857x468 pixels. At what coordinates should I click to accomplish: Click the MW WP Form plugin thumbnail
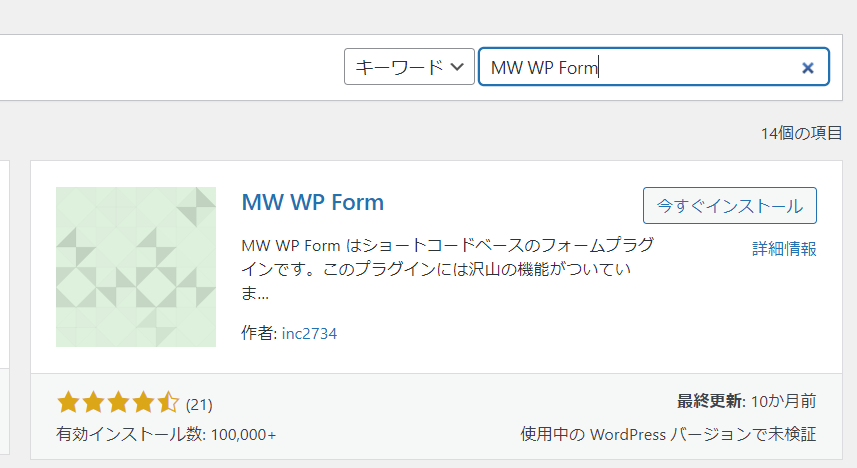point(136,267)
